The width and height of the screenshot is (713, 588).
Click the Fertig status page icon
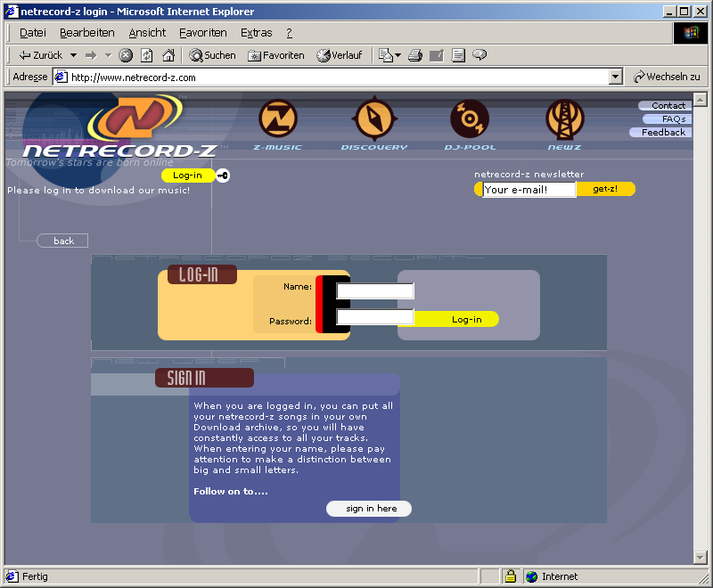pos(12,576)
